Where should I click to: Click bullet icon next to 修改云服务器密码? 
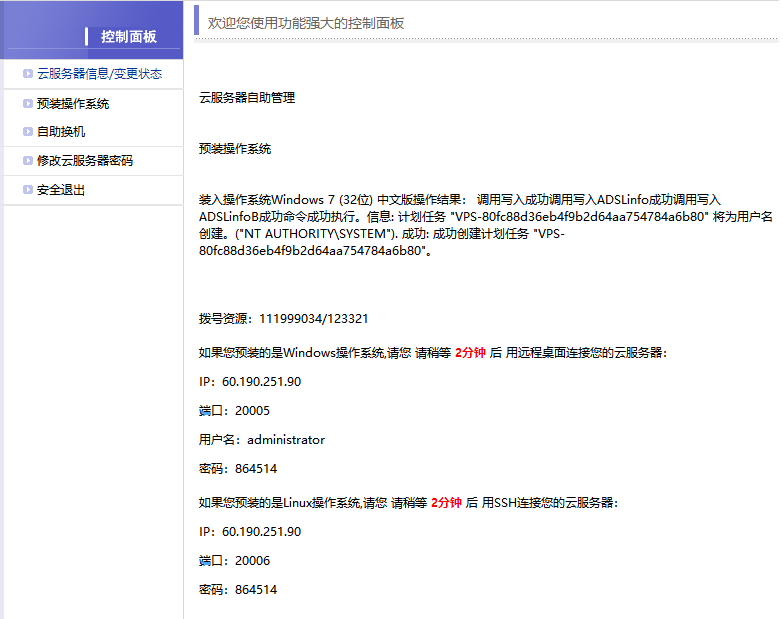[28, 161]
